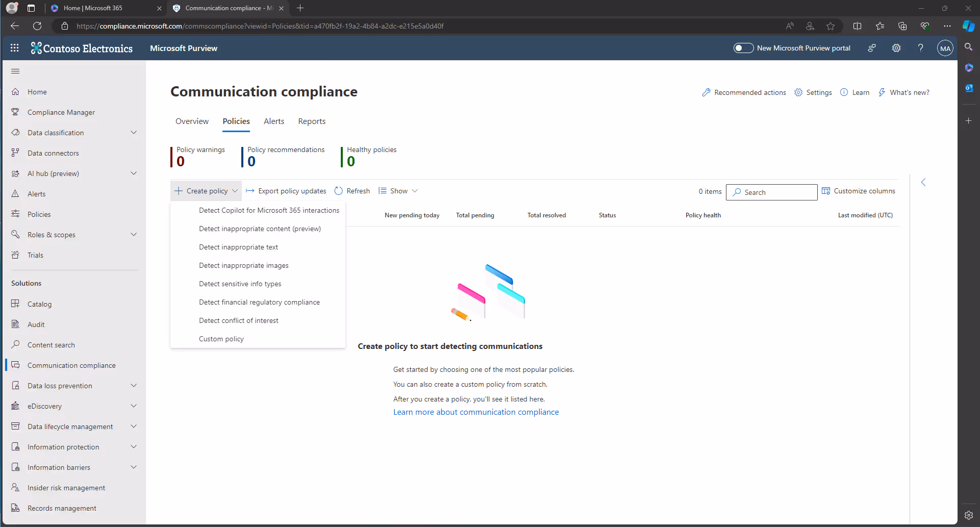Open Home in the left navigation

[x=37, y=92]
